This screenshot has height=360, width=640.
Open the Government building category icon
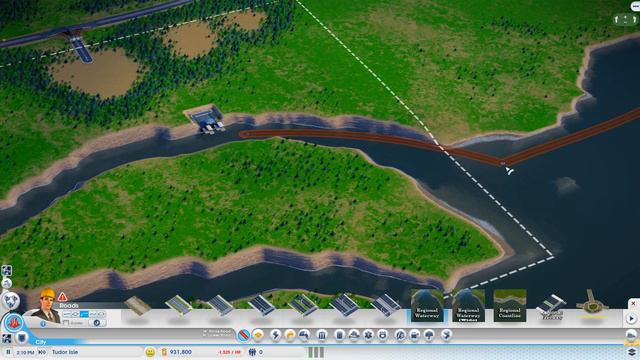(322, 335)
